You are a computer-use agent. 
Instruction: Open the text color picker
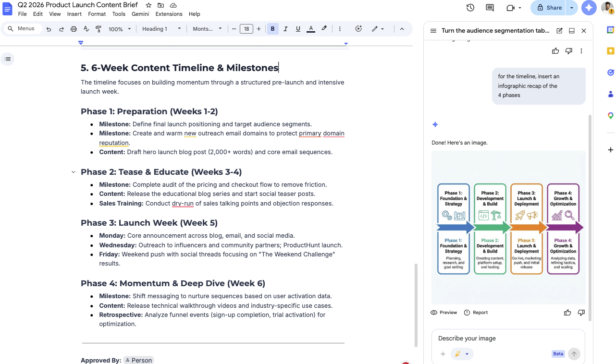(x=311, y=29)
